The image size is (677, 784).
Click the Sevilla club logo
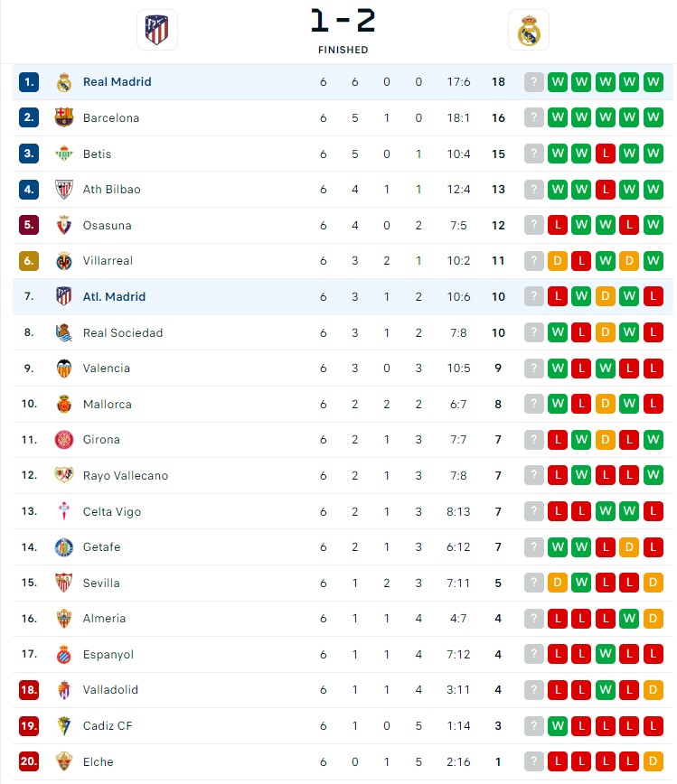[63, 583]
